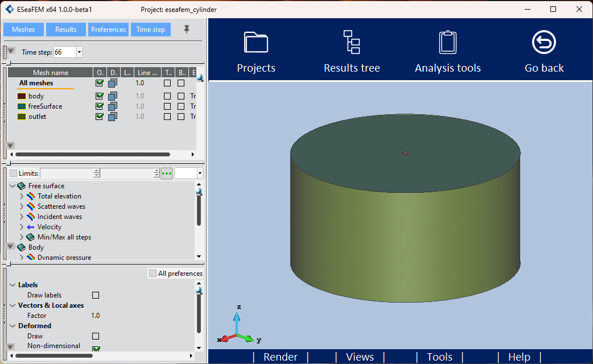Enable the Deformed Draw checkbox
This screenshot has width=593, height=364.
click(x=96, y=336)
